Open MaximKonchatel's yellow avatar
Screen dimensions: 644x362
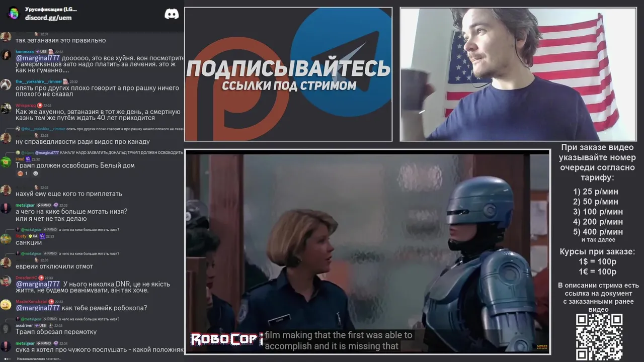pyautogui.click(x=6, y=305)
